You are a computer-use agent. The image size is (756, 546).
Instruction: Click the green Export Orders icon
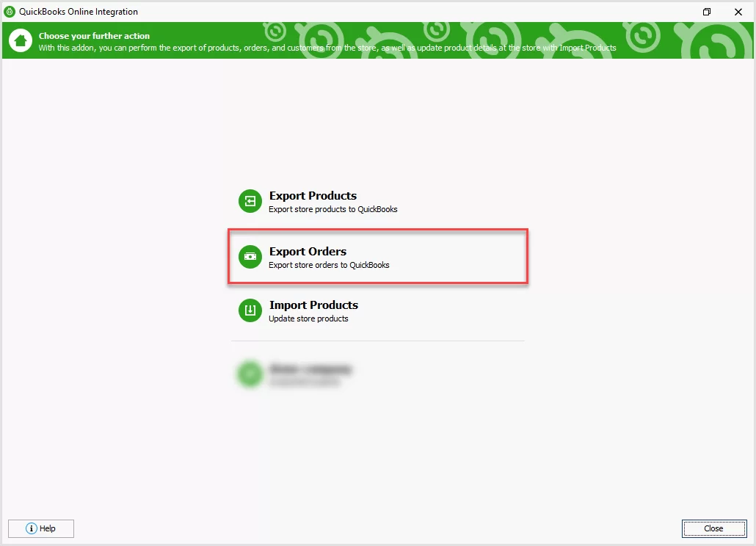coord(250,257)
